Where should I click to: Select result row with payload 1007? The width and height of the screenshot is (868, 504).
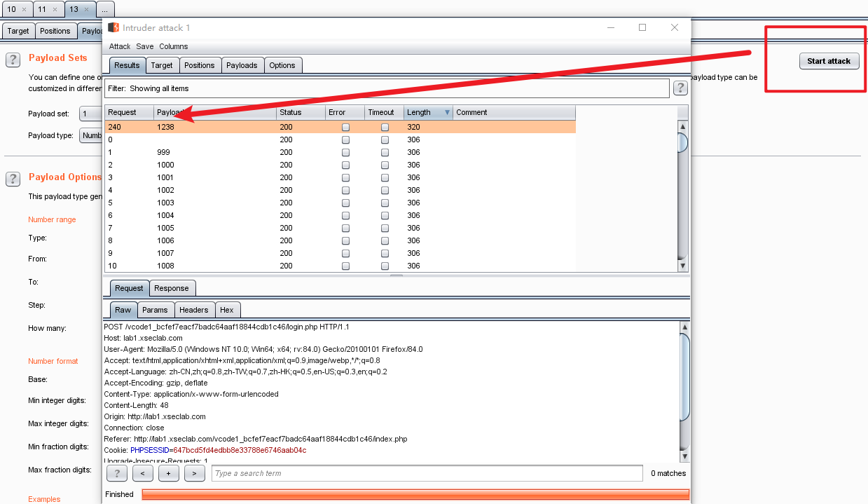[x=340, y=253]
